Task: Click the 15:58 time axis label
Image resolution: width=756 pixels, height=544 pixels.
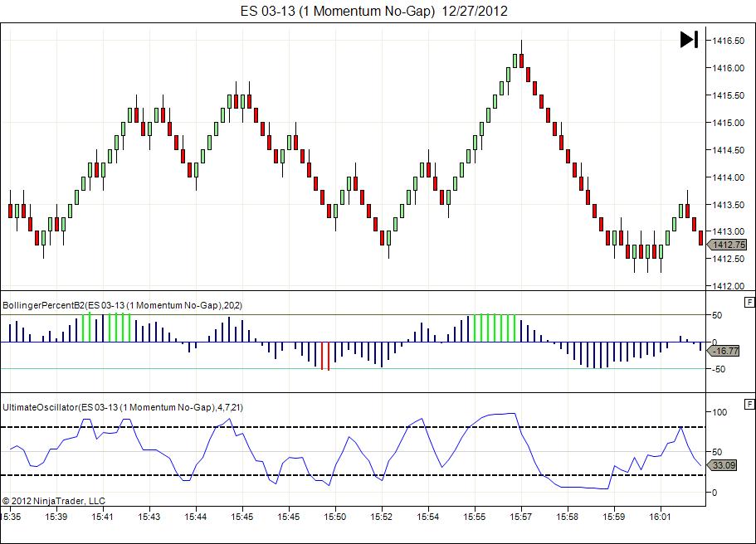Action: click(567, 517)
